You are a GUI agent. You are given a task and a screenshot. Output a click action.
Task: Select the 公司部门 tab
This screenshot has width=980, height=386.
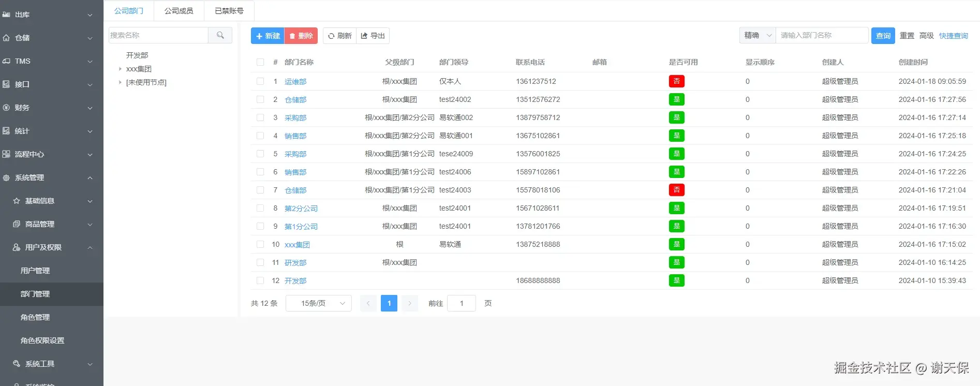[x=129, y=11]
